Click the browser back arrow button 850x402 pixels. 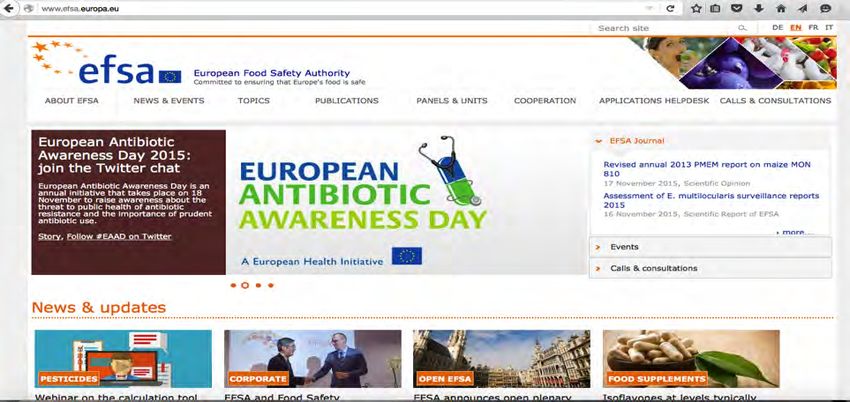click(x=8, y=8)
